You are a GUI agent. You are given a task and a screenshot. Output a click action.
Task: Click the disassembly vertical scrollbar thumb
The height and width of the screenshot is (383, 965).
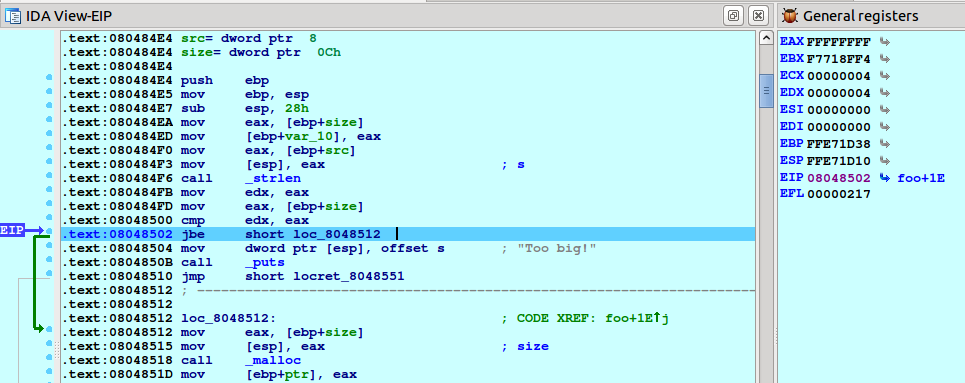tap(766, 91)
